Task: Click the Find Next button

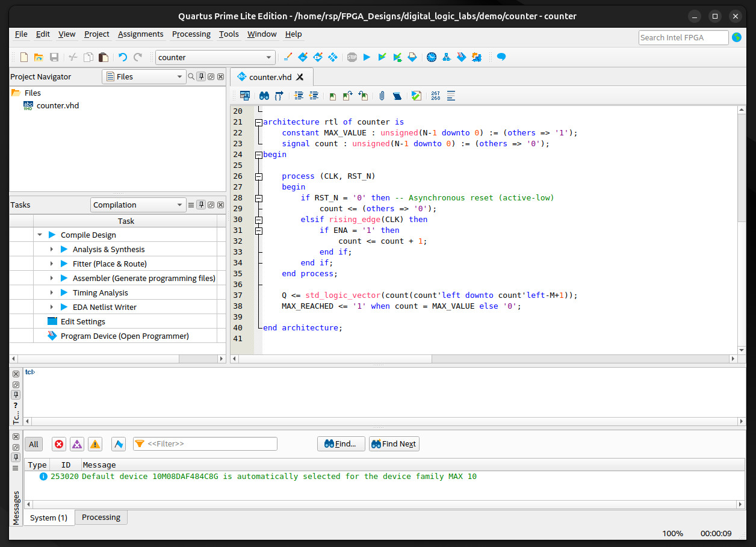Action: coord(394,444)
